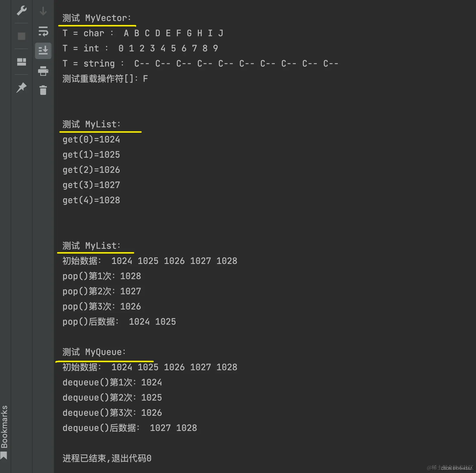This screenshot has height=473, width=476.
Task: Pin the run tab with the pin icon
Action: click(x=22, y=87)
